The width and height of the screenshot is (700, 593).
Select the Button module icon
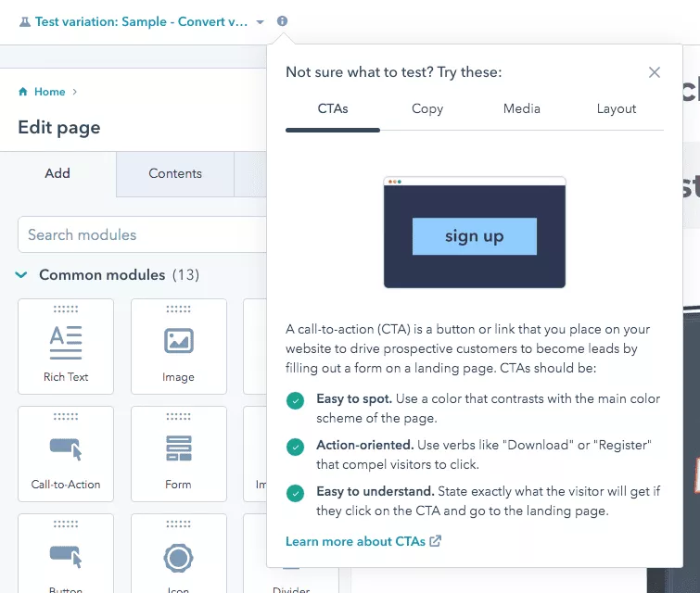click(66, 557)
